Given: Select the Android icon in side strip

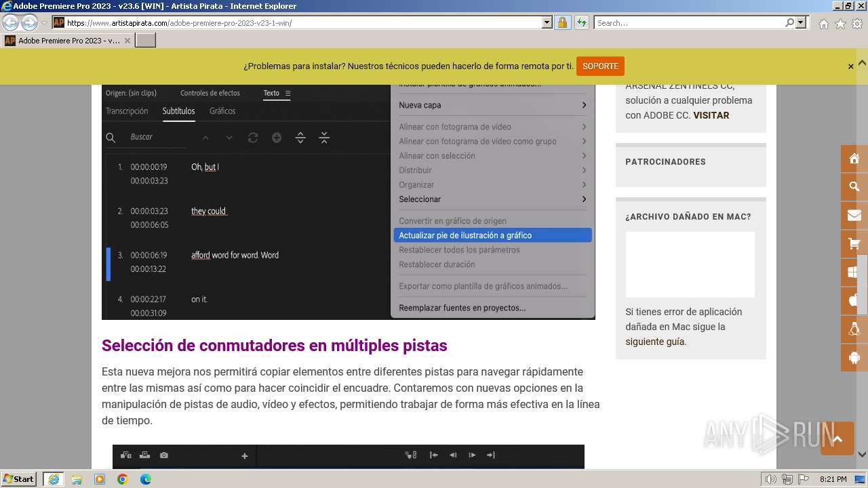Looking at the screenshot, I should point(854,358).
